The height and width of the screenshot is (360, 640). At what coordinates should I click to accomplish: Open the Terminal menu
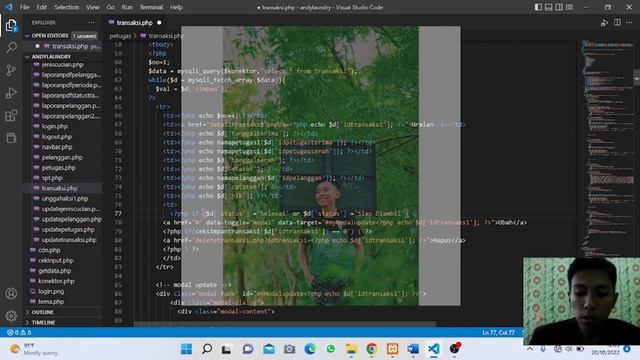(151, 7)
